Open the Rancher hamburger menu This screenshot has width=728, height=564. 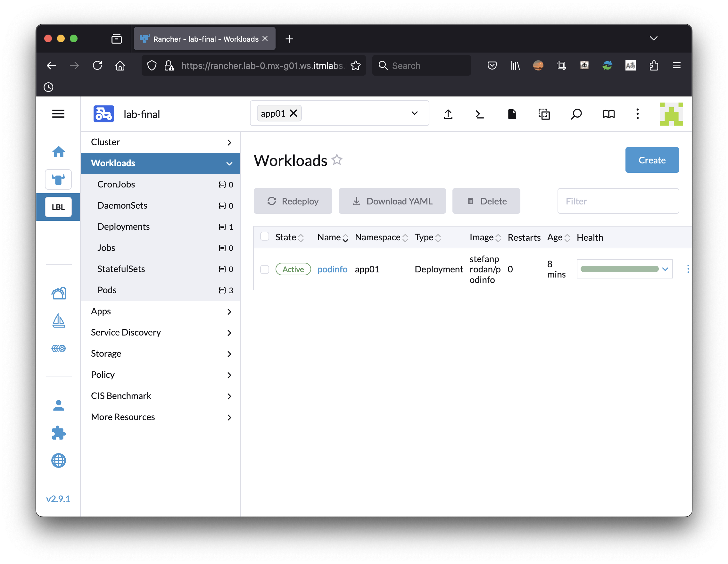point(58,114)
